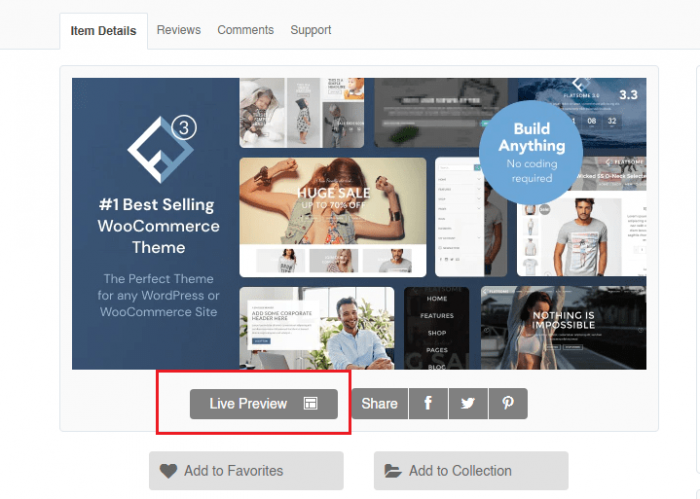Screen dimensions: 700x499
Task: Click the HUGE SALE screenshot in preview
Action: [333, 217]
